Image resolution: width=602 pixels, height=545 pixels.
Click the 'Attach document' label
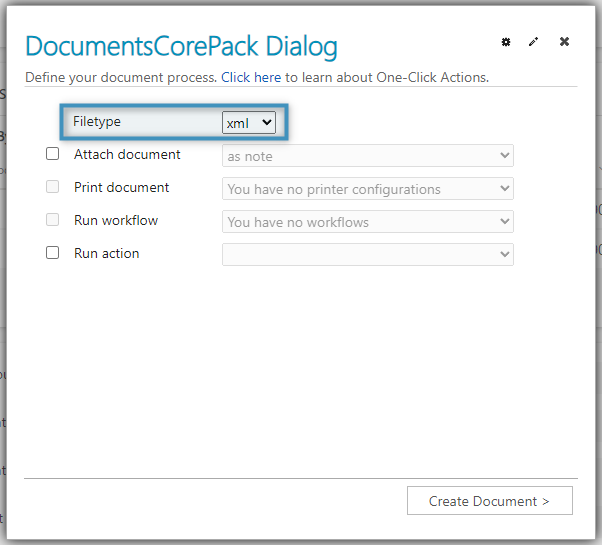click(127, 154)
